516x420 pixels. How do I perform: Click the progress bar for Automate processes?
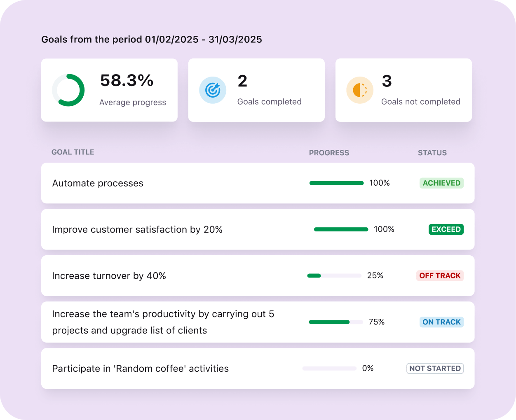coord(337,183)
